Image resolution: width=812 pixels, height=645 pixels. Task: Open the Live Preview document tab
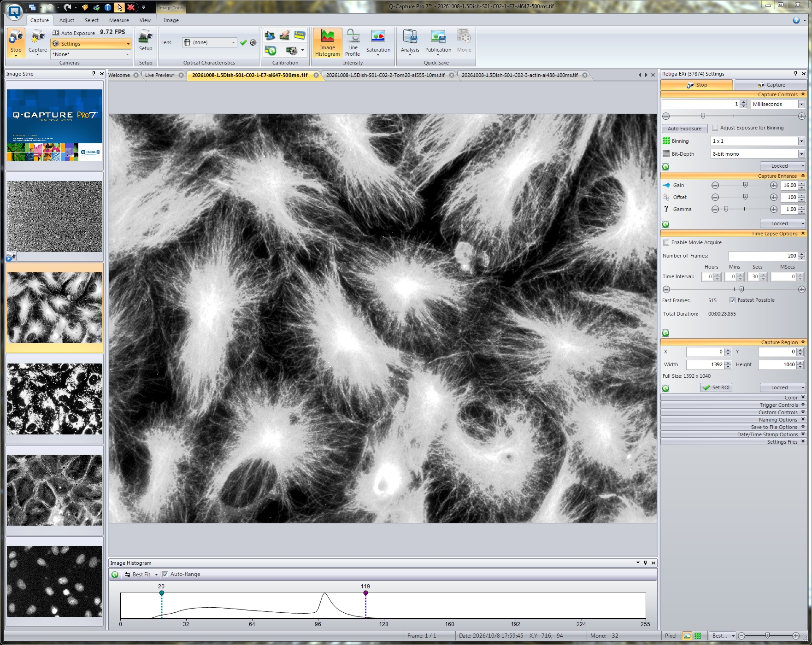pos(160,75)
